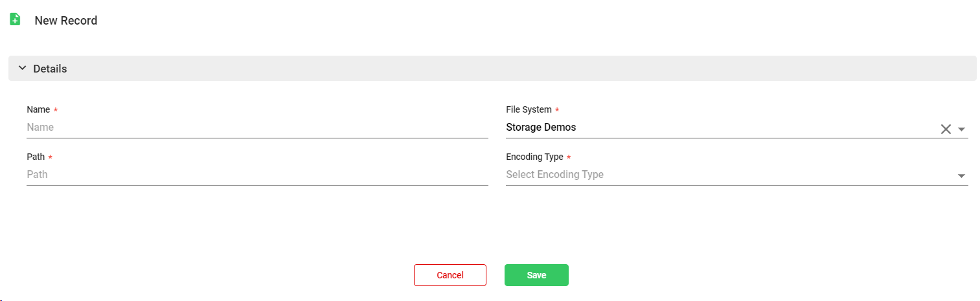980x301 pixels.
Task: Click the Path field label
Action: [36, 157]
